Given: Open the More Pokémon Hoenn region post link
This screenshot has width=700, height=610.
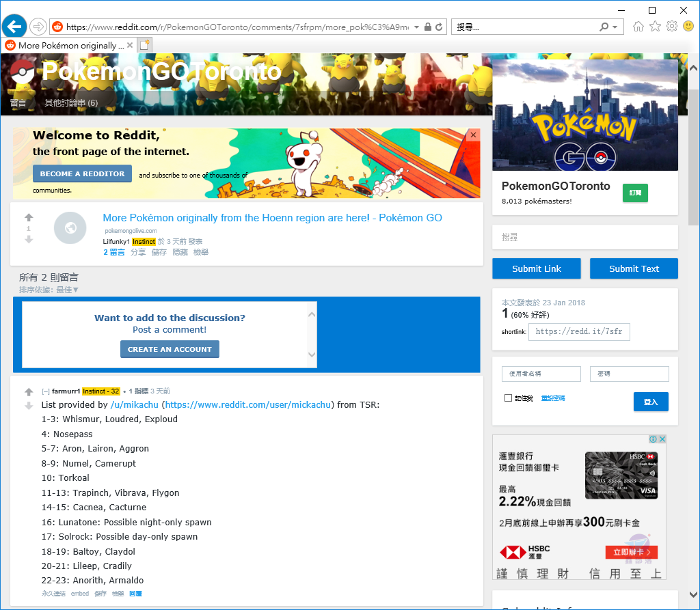Looking at the screenshot, I should coord(272,218).
